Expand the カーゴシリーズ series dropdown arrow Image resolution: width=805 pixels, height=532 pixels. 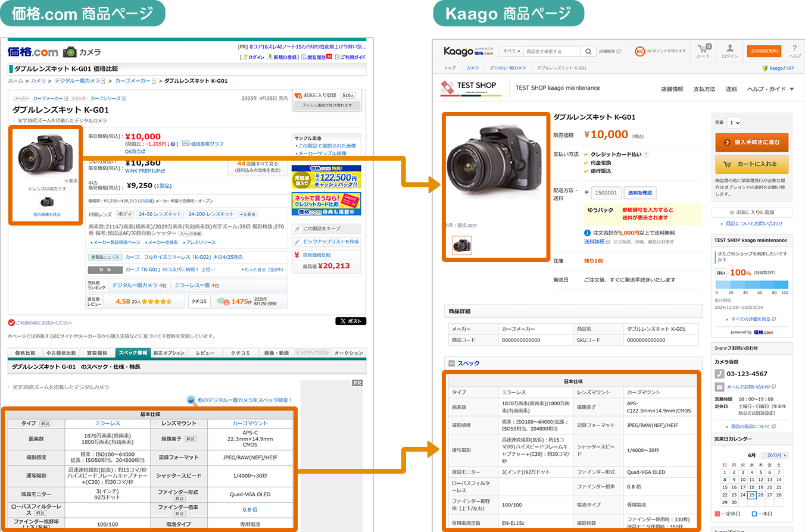(x=123, y=98)
